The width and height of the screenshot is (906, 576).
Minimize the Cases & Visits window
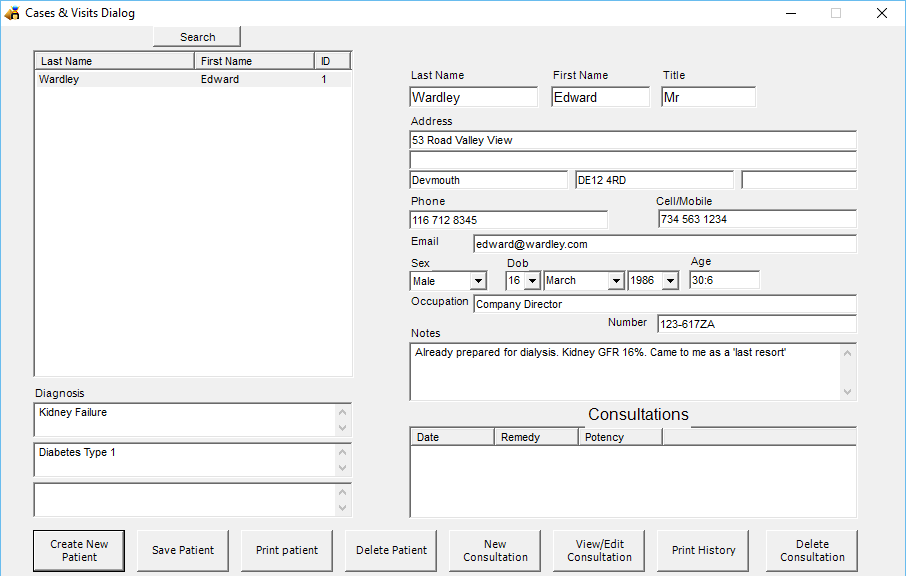click(791, 13)
